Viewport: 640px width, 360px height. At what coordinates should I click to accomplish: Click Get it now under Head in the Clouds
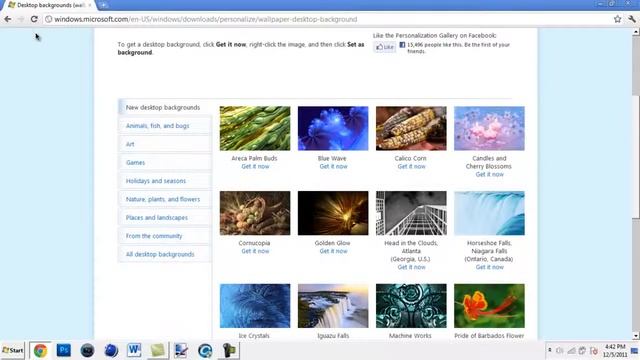[411, 267]
